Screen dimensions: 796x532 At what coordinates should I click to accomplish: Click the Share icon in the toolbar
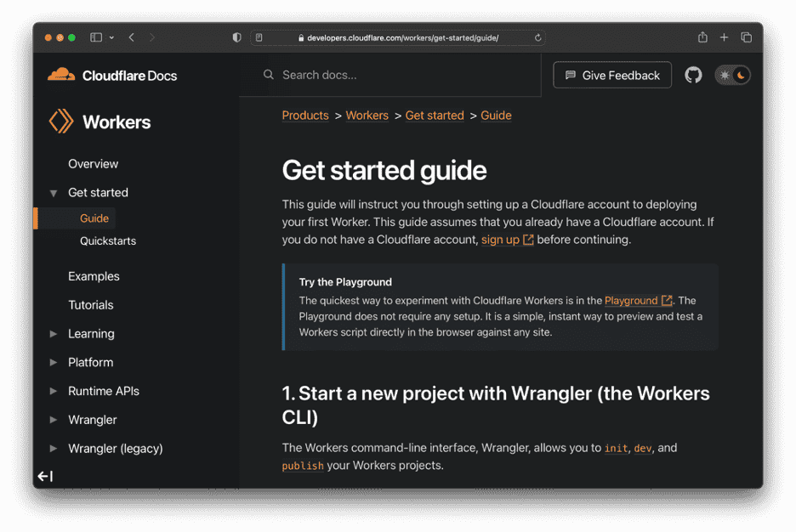point(702,37)
